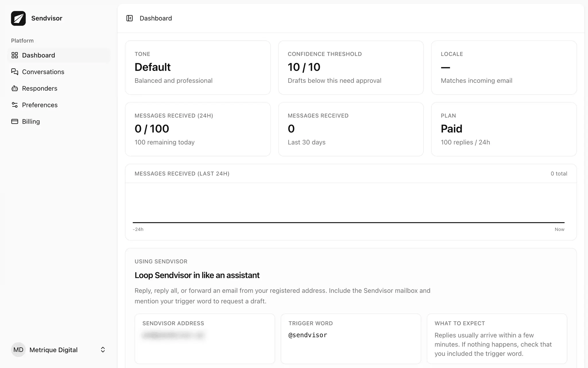Image resolution: width=588 pixels, height=368 pixels.
Task: Open the Preferences section
Action: click(x=59, y=105)
